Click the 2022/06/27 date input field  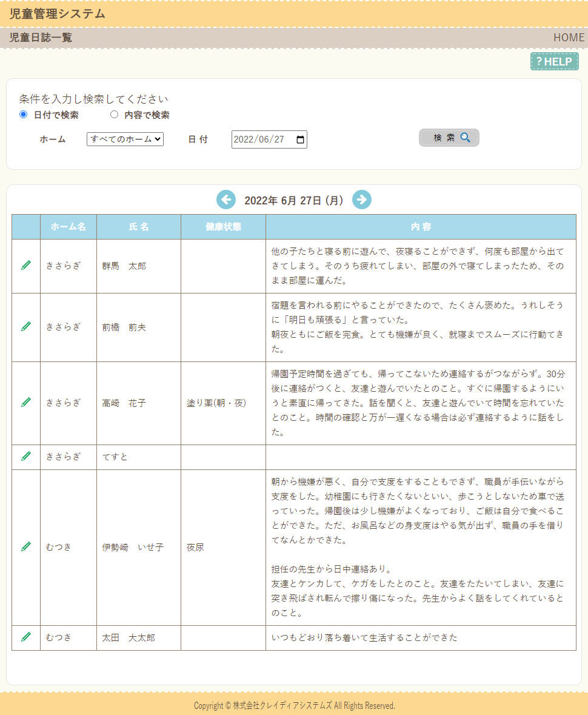point(259,139)
